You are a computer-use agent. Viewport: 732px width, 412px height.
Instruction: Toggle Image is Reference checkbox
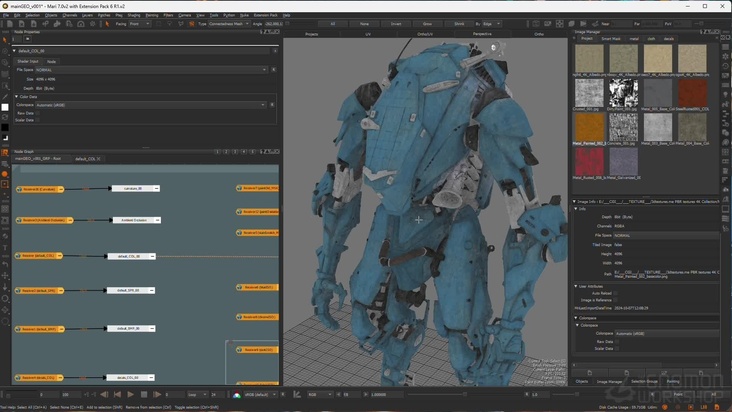[x=615, y=300]
